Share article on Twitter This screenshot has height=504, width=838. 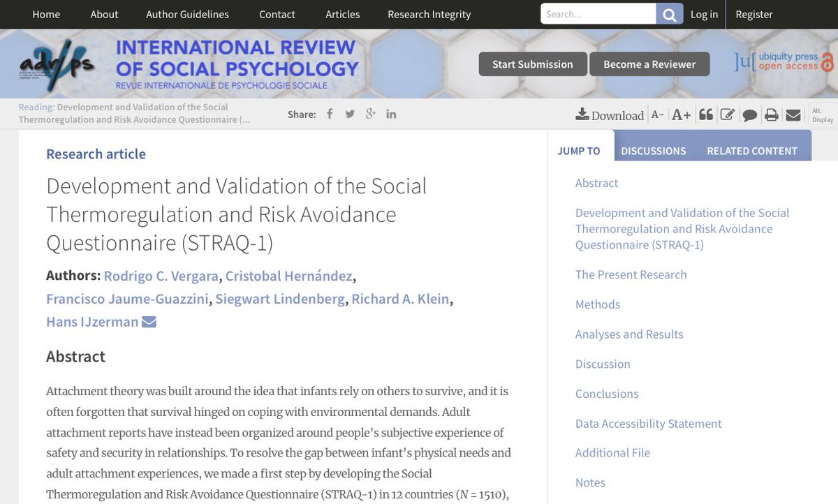pos(350,114)
